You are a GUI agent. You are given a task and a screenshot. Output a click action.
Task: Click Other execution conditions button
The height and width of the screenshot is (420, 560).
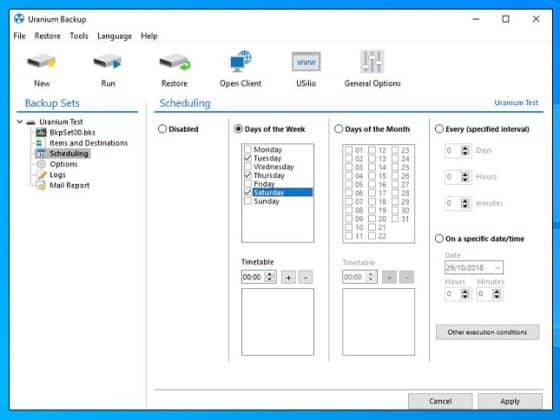tap(487, 332)
